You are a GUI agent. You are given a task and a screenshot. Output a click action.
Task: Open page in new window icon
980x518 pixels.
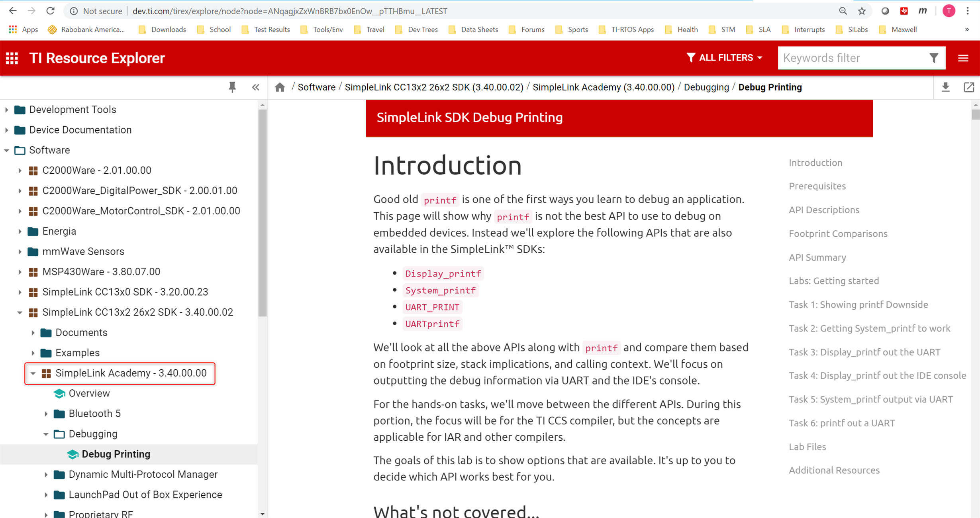pyautogui.click(x=969, y=87)
